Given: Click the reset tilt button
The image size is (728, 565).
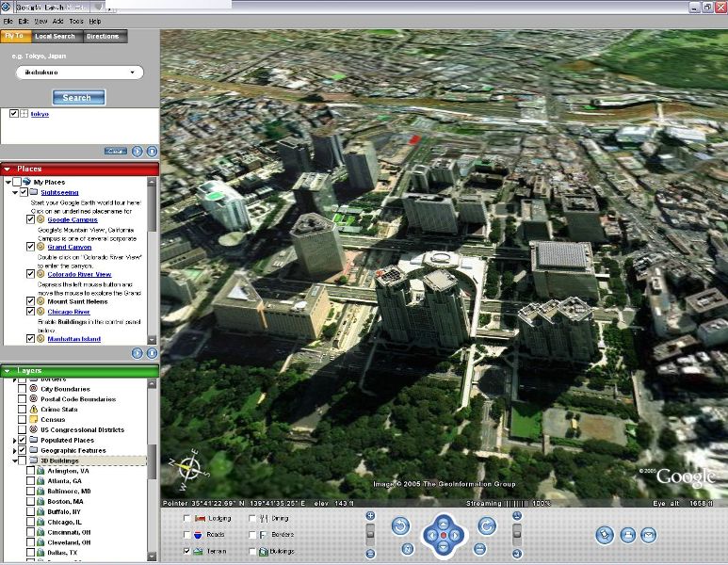Looking at the screenshot, I should pyautogui.click(x=479, y=549).
